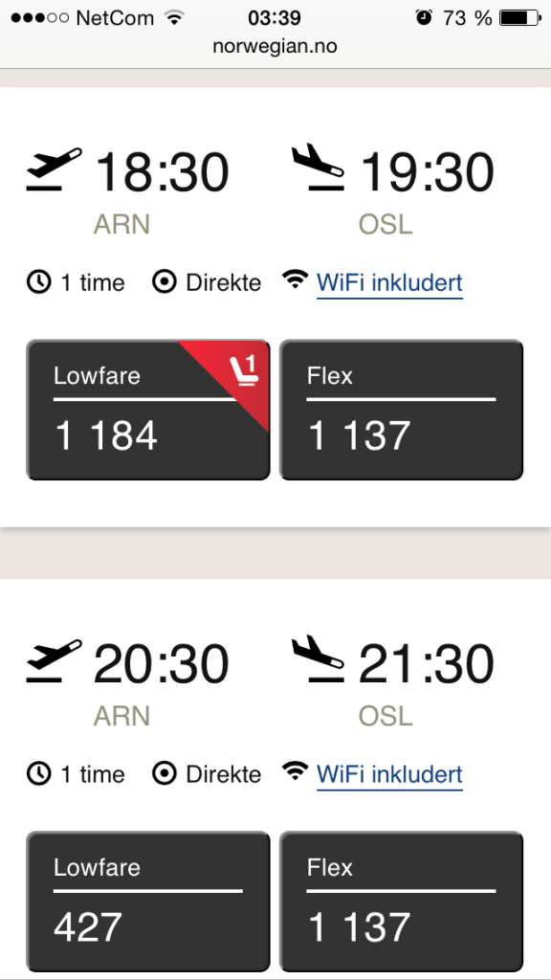Viewport: 551px width, 980px height.
Task: Select the Flex 1 137 fare for 18:30
Action: [x=401, y=410]
